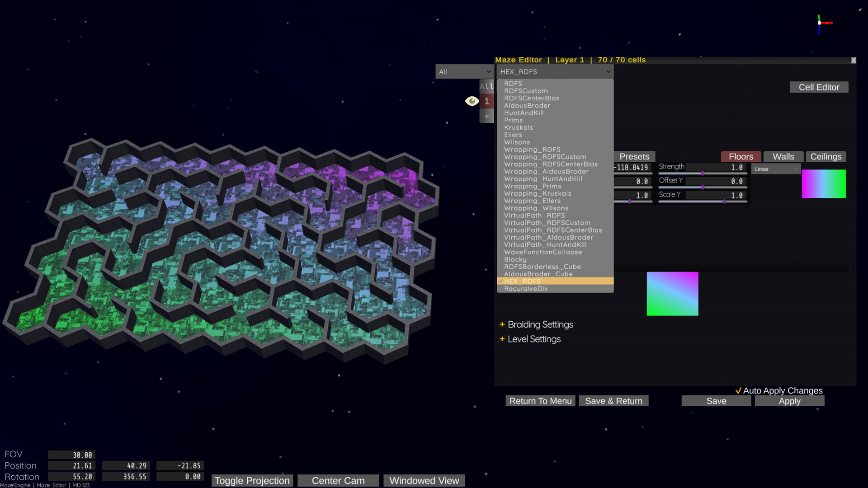
Task: Switch to the Ceilings tab
Action: click(x=826, y=156)
